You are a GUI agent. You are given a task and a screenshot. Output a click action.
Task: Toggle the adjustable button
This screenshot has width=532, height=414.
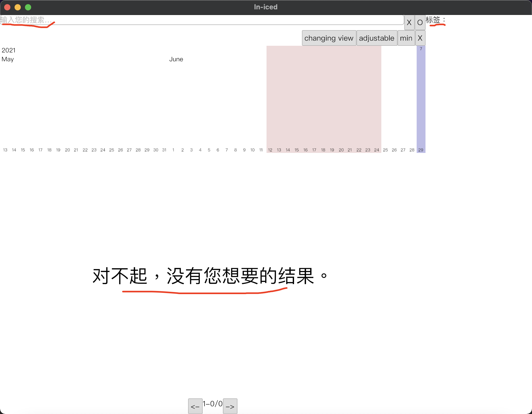[x=376, y=38]
